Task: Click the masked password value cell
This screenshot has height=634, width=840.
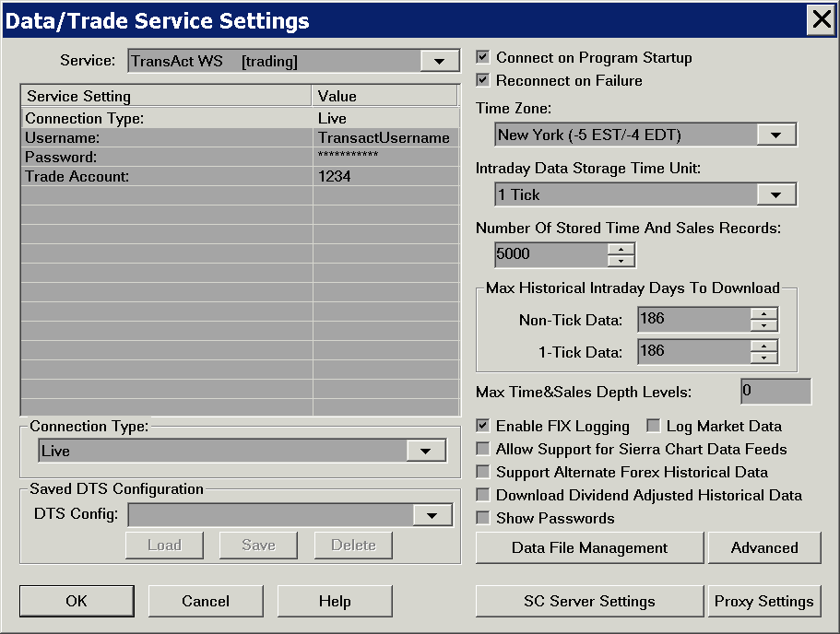Action: click(x=385, y=157)
